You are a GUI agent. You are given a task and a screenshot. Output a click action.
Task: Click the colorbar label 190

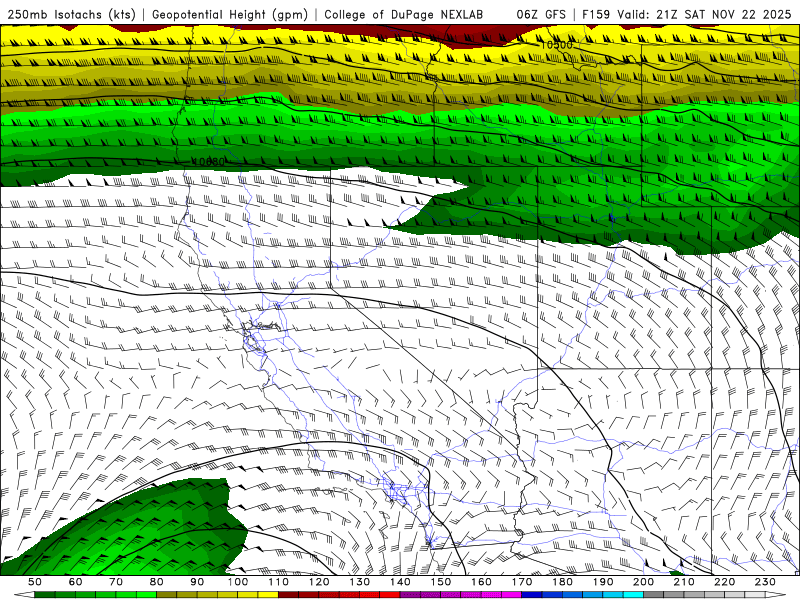603,582
